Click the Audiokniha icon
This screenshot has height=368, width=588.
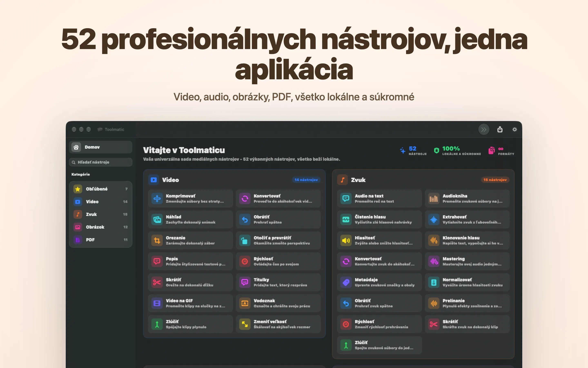point(433,199)
